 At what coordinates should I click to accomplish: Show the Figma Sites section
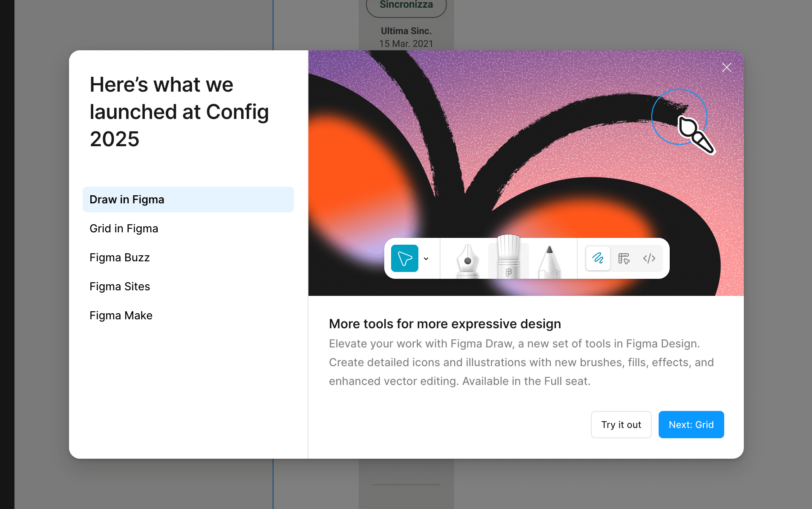pyautogui.click(x=120, y=286)
